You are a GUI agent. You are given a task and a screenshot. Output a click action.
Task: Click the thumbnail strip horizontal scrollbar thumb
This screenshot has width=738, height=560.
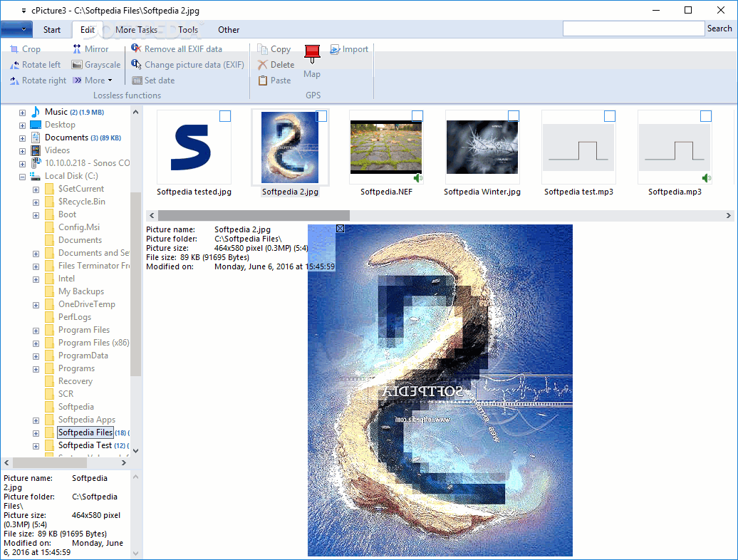pos(254,216)
